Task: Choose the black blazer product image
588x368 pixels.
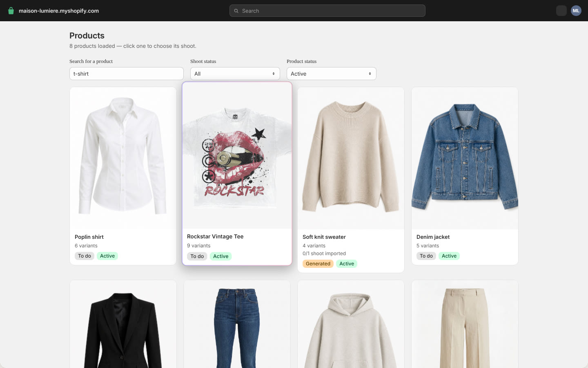Action: coord(123,324)
